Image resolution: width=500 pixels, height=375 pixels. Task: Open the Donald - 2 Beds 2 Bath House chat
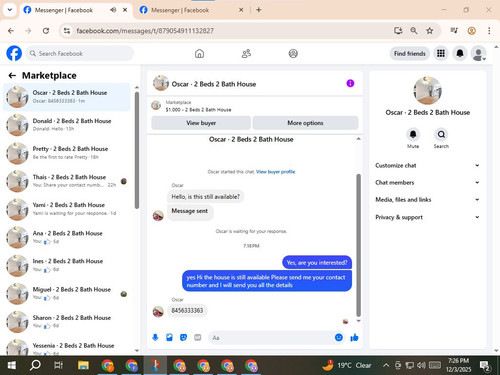67,125
